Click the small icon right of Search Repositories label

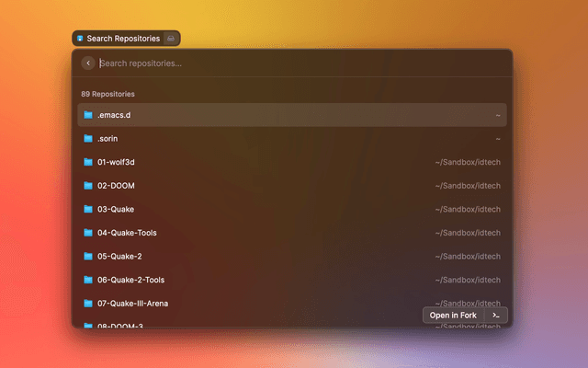point(170,39)
